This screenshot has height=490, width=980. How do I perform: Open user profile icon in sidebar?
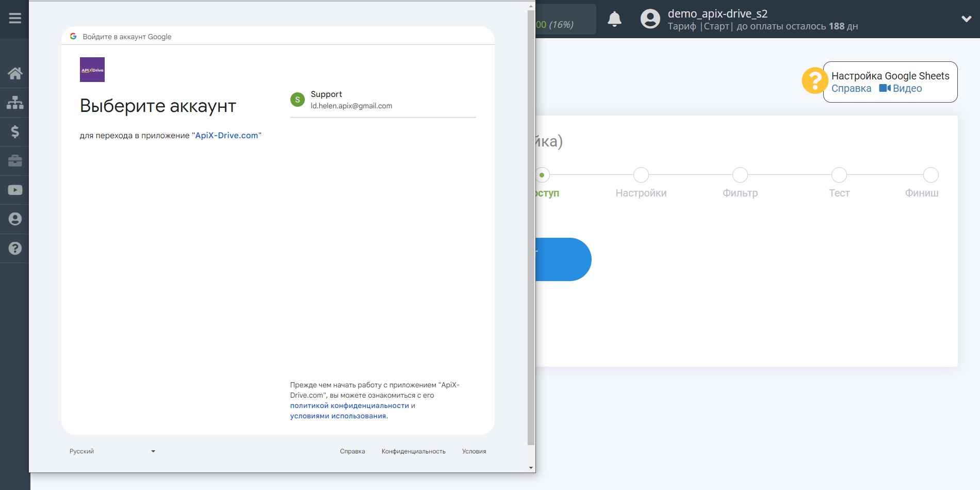[x=15, y=219]
